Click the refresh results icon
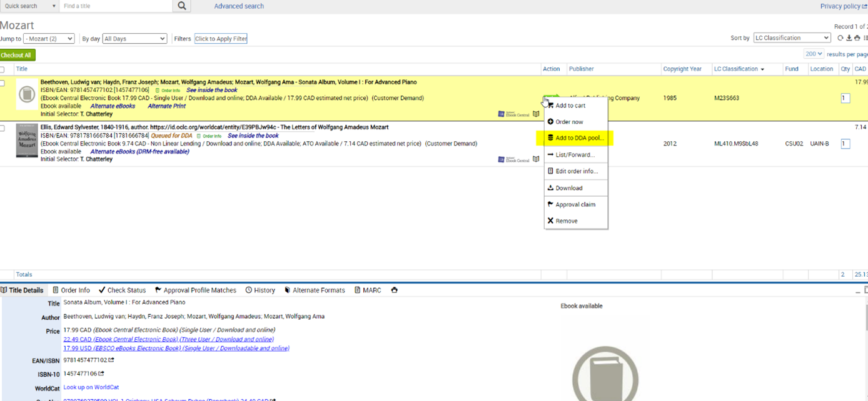Viewport: 868px width, 401px height. (x=840, y=38)
